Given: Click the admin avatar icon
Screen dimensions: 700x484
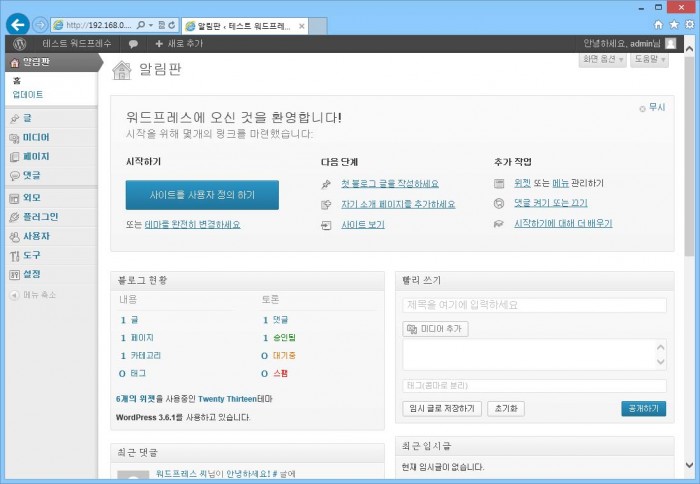Looking at the screenshot, I should tap(671, 43).
